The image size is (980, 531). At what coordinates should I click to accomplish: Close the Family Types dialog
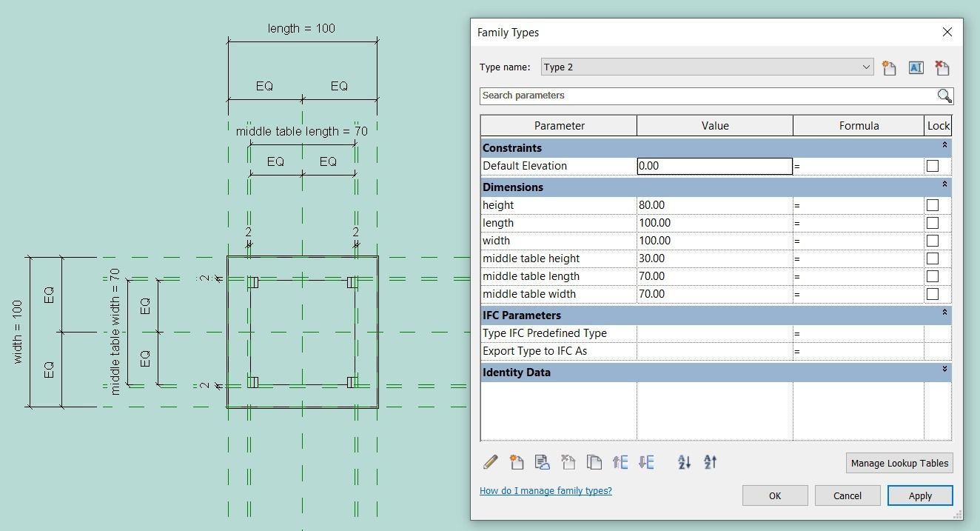[x=947, y=32]
